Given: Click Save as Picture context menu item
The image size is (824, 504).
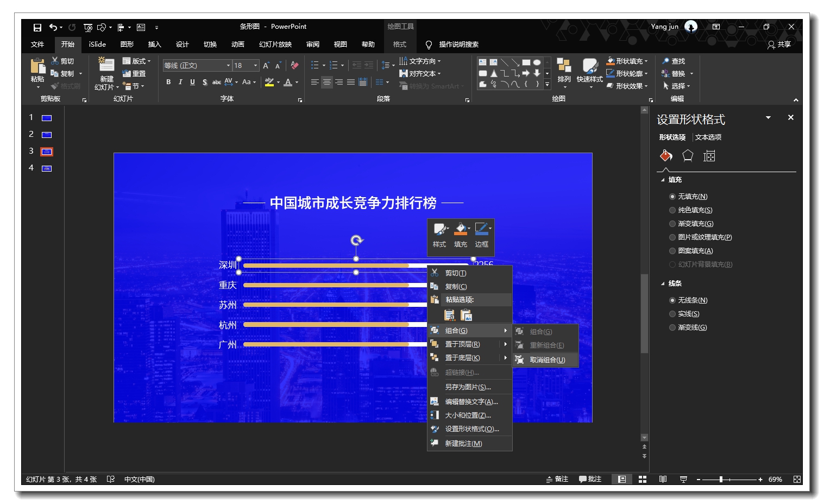Looking at the screenshot, I should point(470,387).
